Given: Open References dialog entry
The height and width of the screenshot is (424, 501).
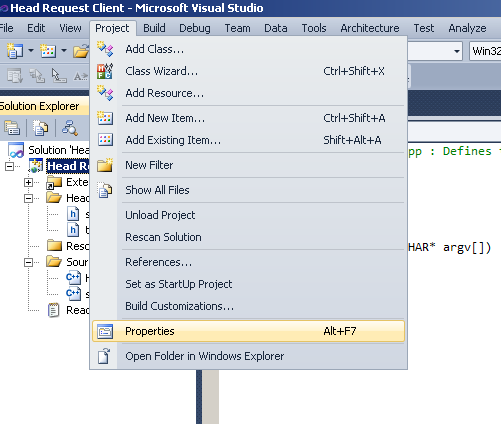Looking at the screenshot, I should [248, 262].
